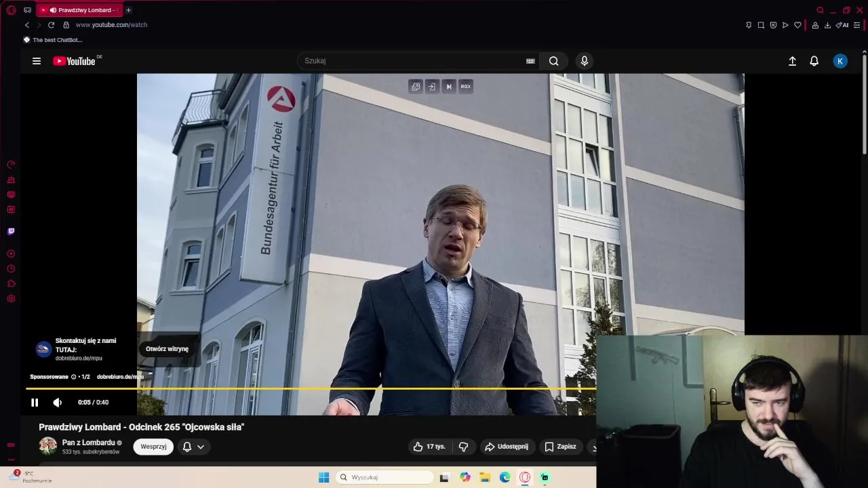Click the video title "Ojcowska siła"

141,427
